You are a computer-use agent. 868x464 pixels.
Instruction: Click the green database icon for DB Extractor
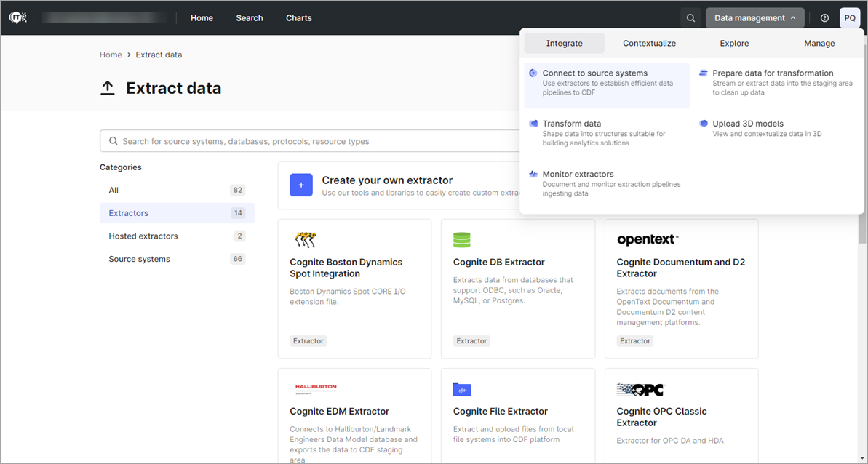[462, 239]
